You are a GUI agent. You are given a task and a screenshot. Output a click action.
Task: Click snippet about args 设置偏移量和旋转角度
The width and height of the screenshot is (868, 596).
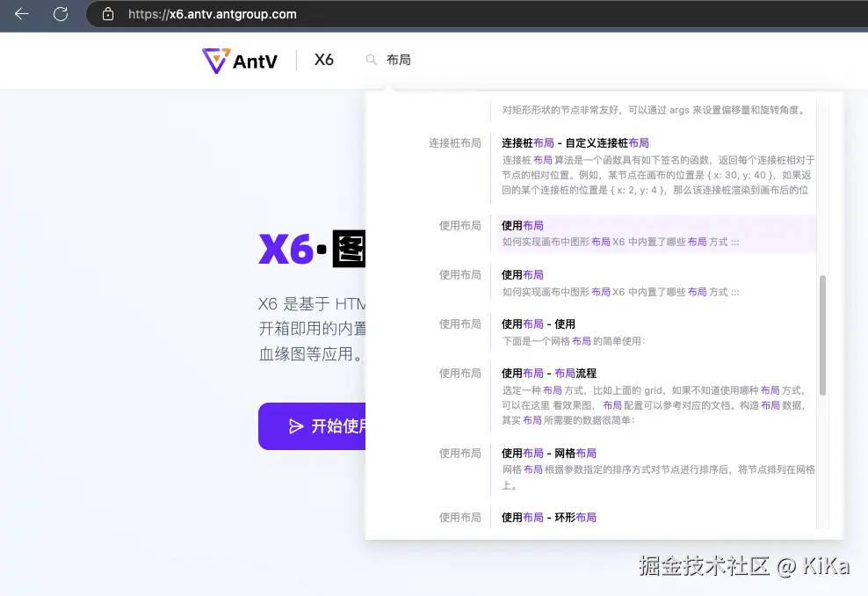tap(654, 110)
